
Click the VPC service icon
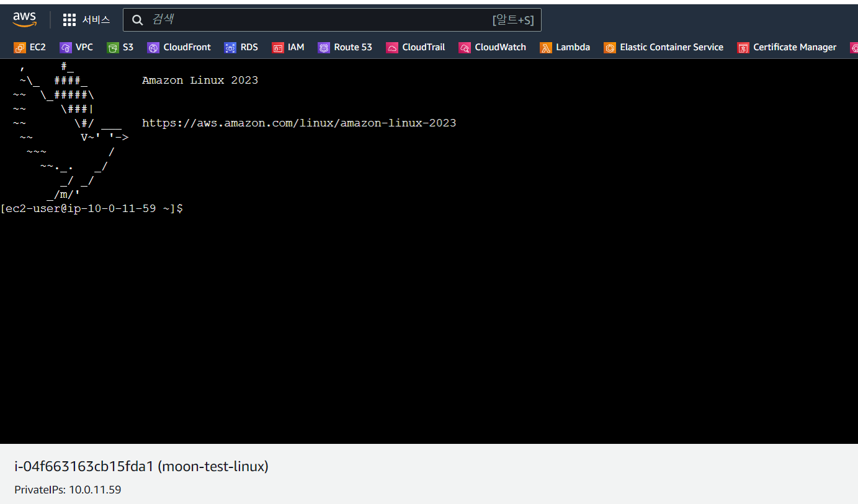coord(65,47)
